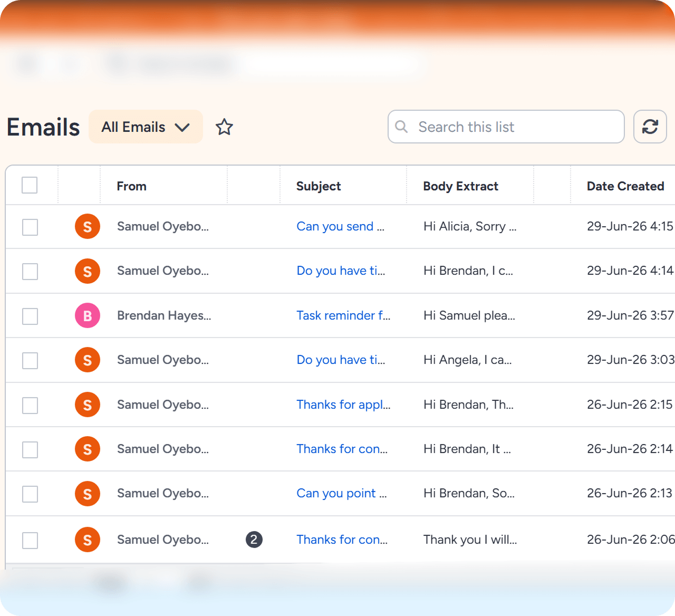Click Samuel avatar on 2:14 'Thanks for con' row
Screen dimensions: 675x616
click(x=88, y=449)
